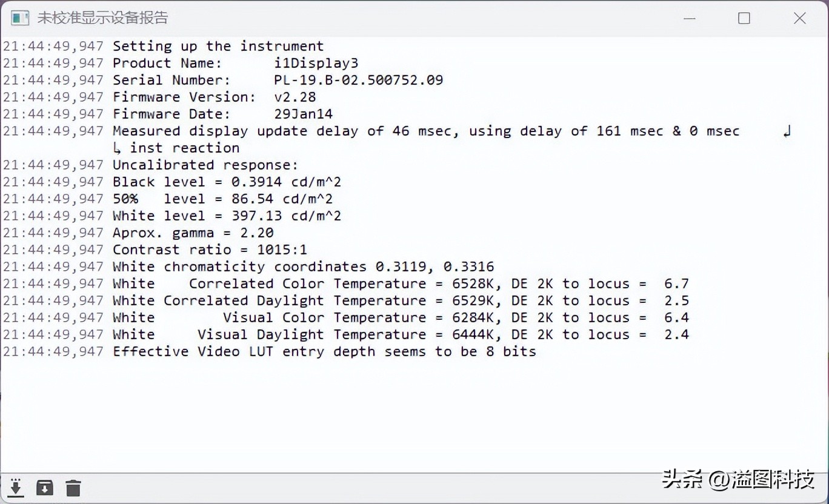
Task: Minimize the report window
Action: pyautogui.click(x=689, y=18)
